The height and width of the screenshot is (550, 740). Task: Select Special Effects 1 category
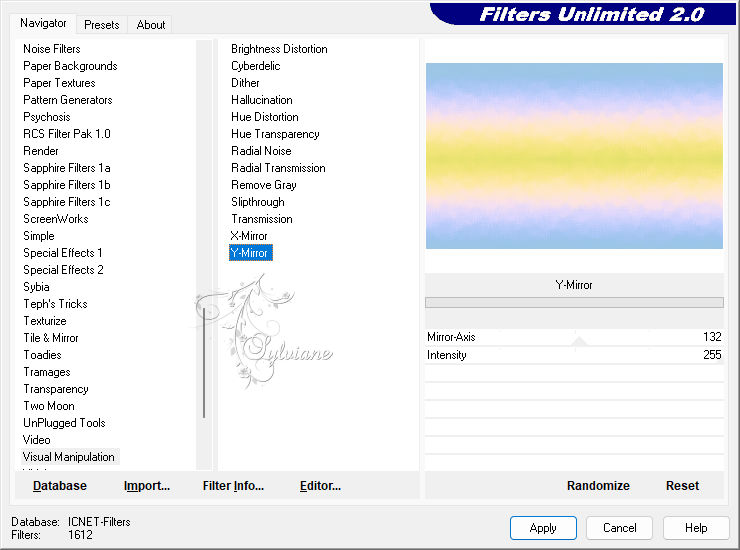click(x=63, y=253)
